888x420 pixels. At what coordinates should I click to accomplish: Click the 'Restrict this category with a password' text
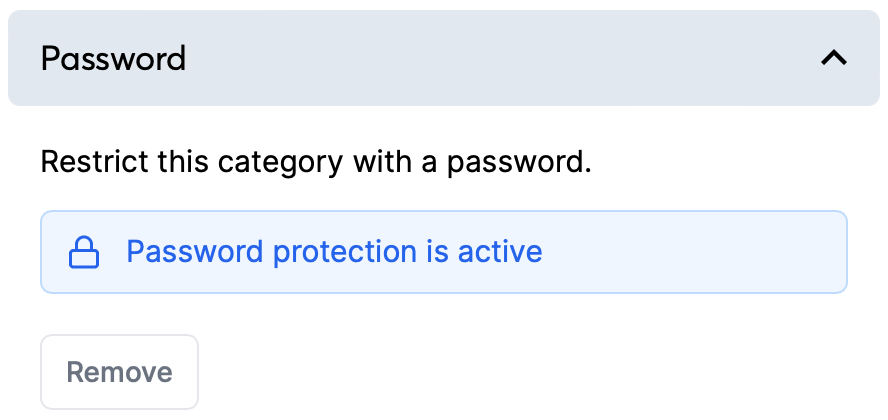coord(316,162)
